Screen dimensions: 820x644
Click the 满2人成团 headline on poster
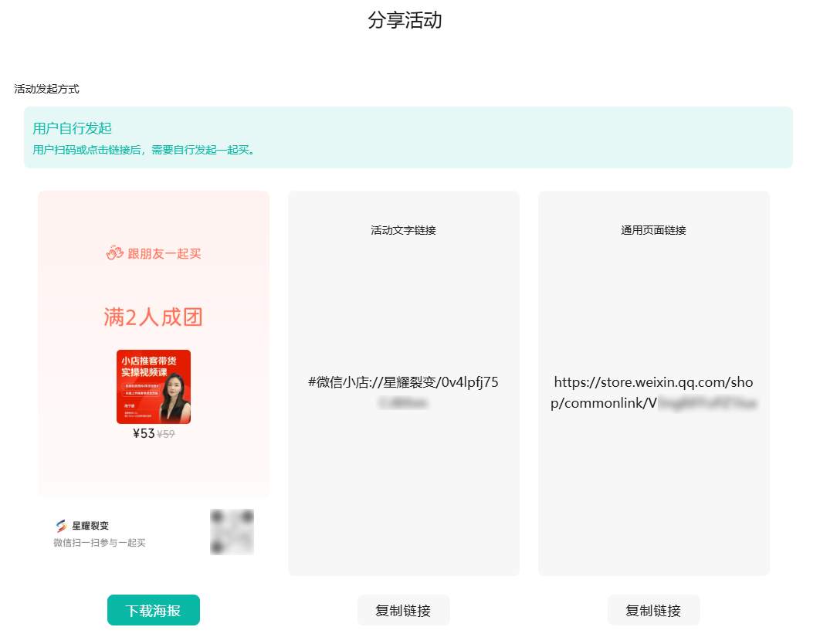coord(154,317)
